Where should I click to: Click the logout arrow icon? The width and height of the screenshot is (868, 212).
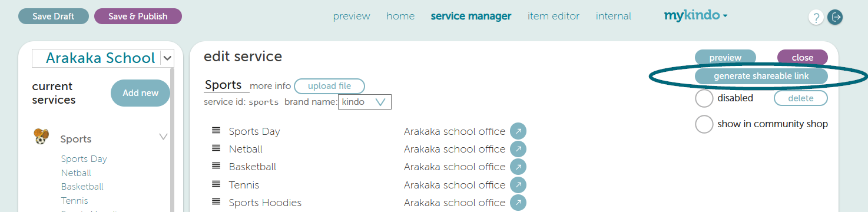835,18
